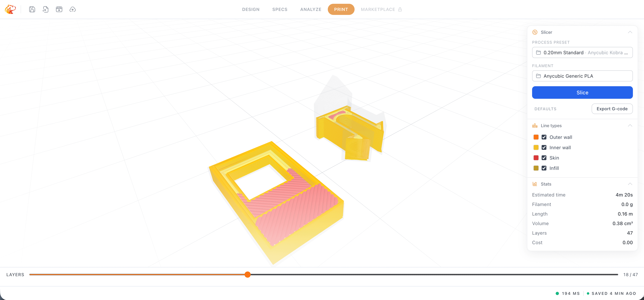Collapse the Line types section
The image size is (644, 300).
[630, 125]
